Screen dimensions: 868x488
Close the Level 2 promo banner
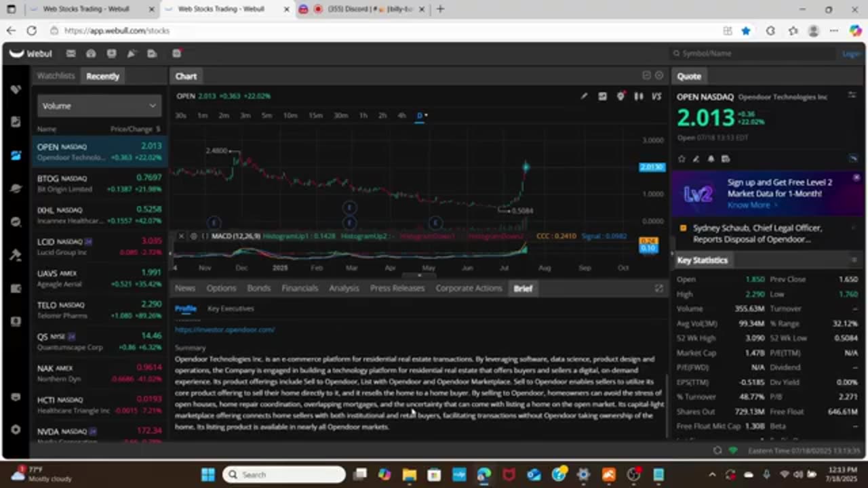pos(856,178)
